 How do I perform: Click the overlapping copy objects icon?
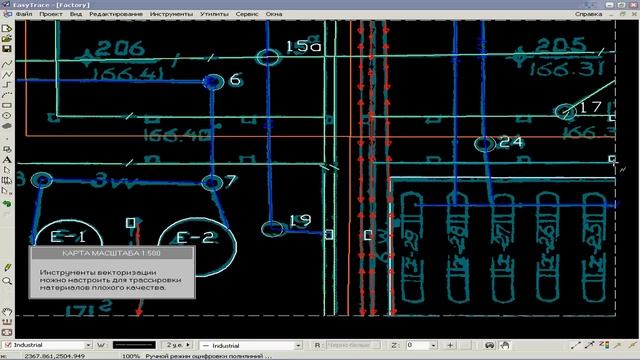(7, 149)
